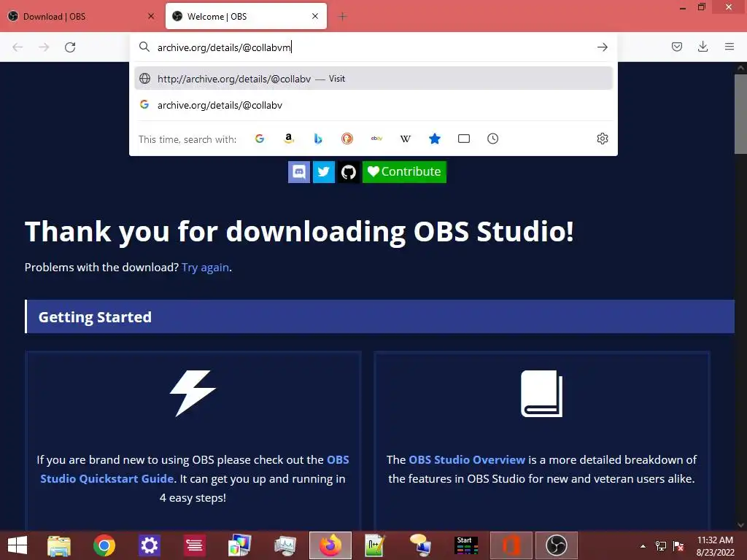
Task: Open the OBS Studio Quickstart Guide link
Action: pyautogui.click(x=195, y=469)
